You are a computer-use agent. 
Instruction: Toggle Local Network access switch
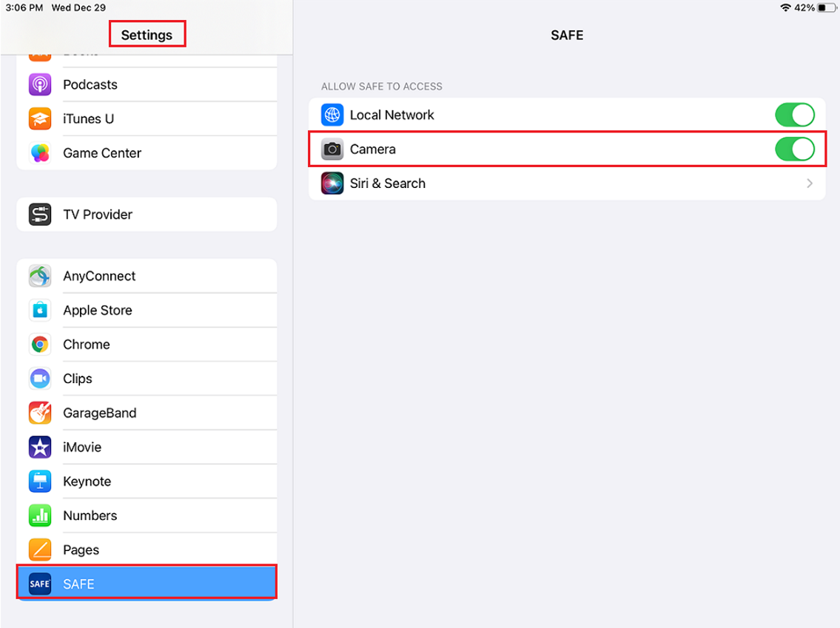pyautogui.click(x=794, y=115)
